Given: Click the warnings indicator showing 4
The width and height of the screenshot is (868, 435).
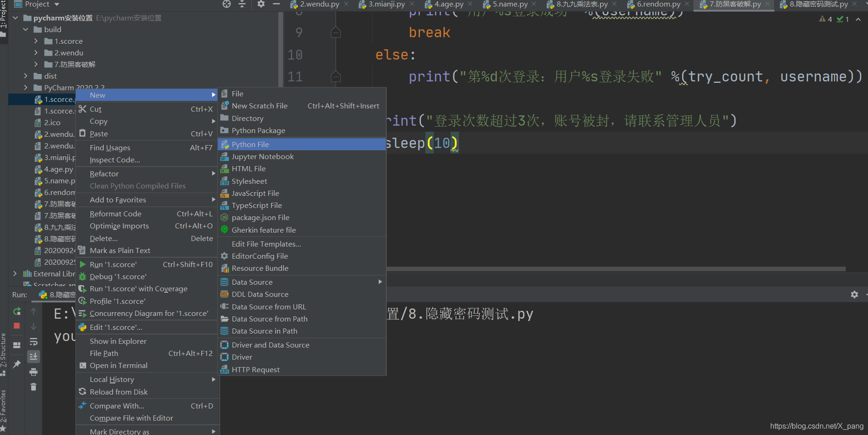Looking at the screenshot, I should [826, 19].
